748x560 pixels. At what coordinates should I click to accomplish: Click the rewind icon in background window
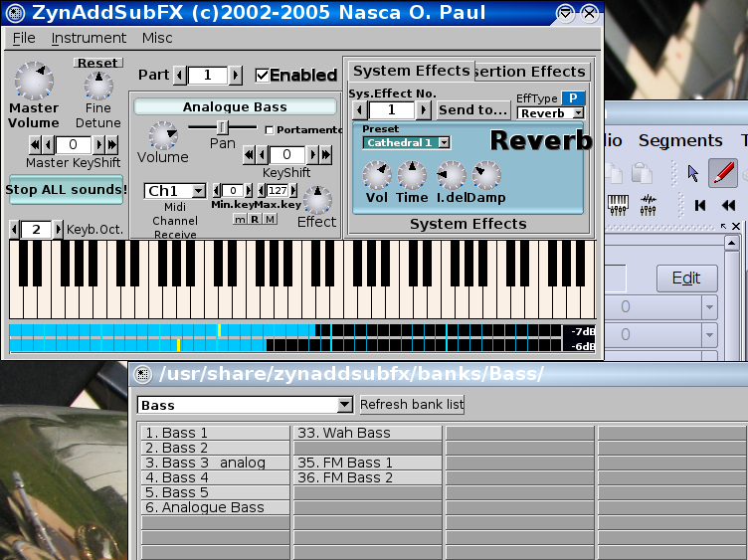tap(728, 206)
